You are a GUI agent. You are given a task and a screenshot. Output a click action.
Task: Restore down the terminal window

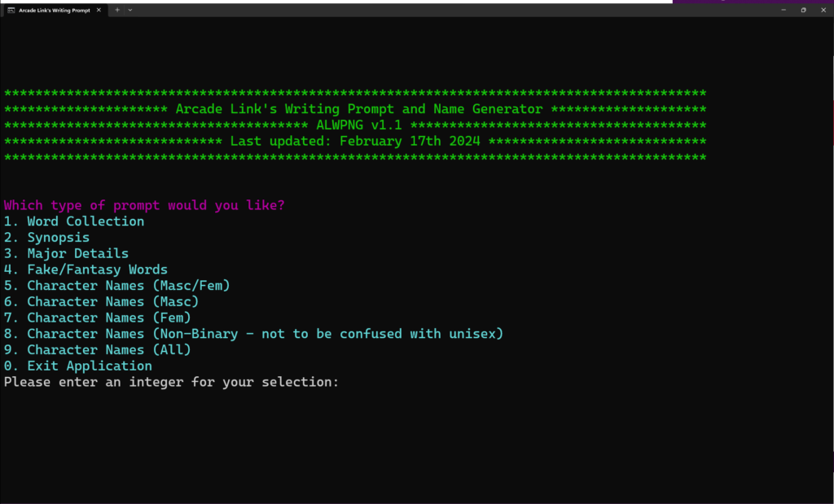[x=803, y=10]
